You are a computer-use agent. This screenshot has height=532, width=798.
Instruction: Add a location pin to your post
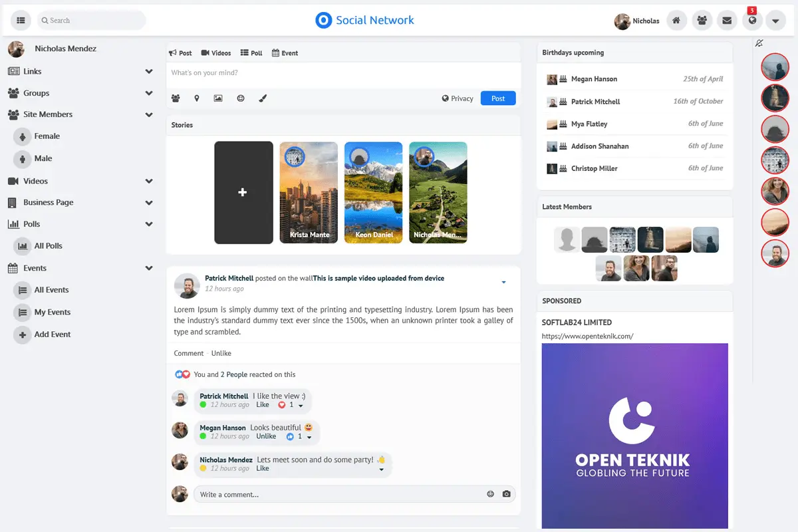pyautogui.click(x=197, y=98)
